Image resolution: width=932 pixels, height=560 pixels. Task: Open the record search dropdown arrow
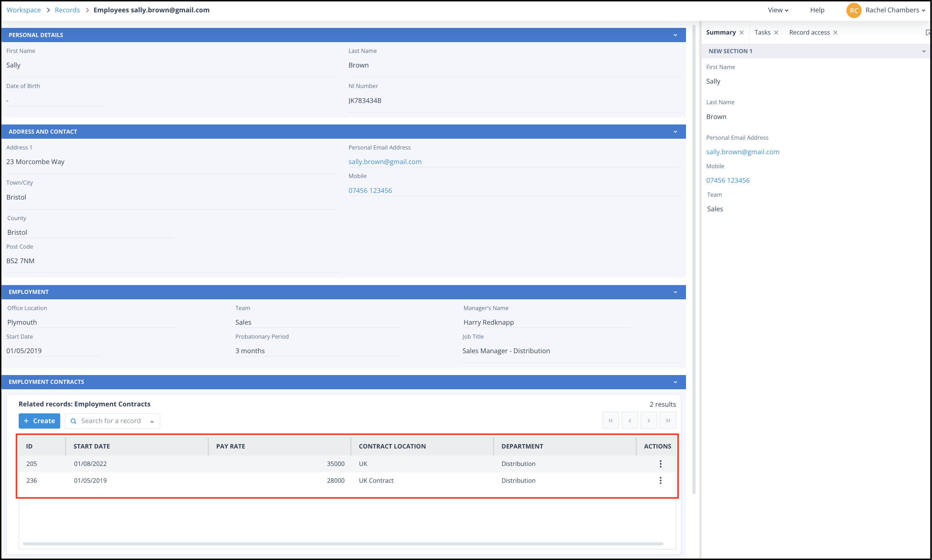[x=152, y=422]
